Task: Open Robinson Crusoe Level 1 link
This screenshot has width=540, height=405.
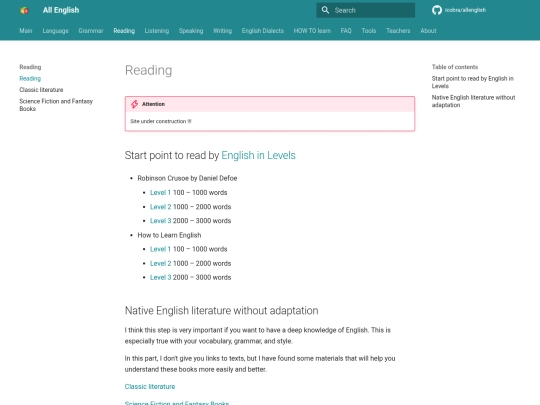Action: point(160,193)
